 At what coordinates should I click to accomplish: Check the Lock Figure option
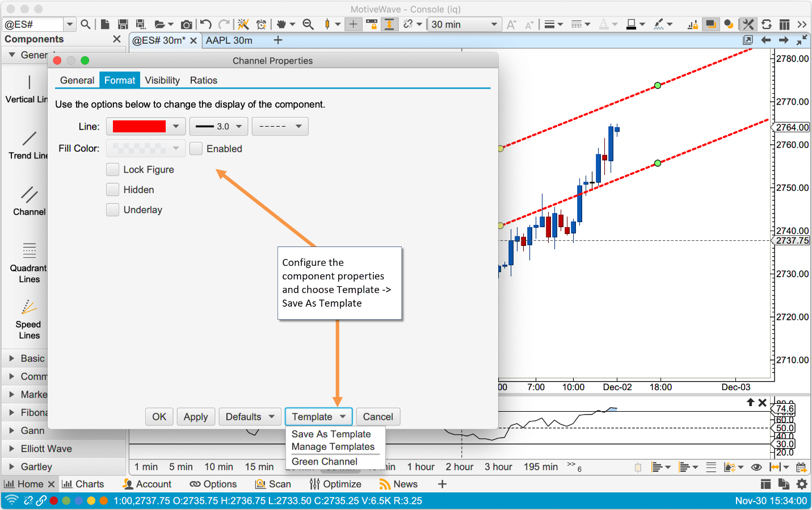pyautogui.click(x=113, y=170)
